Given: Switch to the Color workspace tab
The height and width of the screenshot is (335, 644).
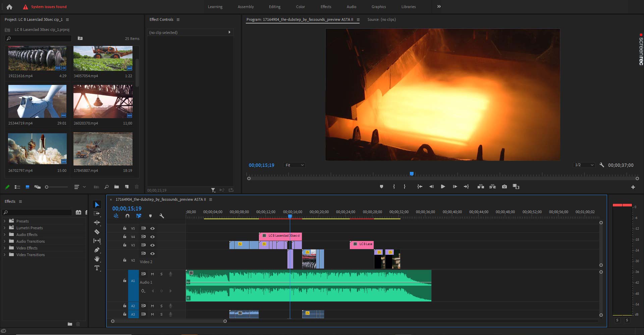Looking at the screenshot, I should (300, 7).
